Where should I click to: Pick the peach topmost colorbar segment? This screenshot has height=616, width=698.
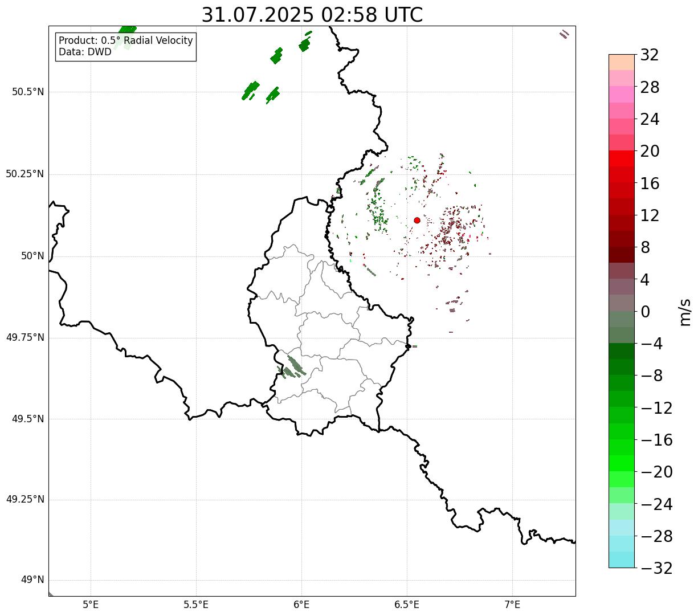[x=621, y=62]
